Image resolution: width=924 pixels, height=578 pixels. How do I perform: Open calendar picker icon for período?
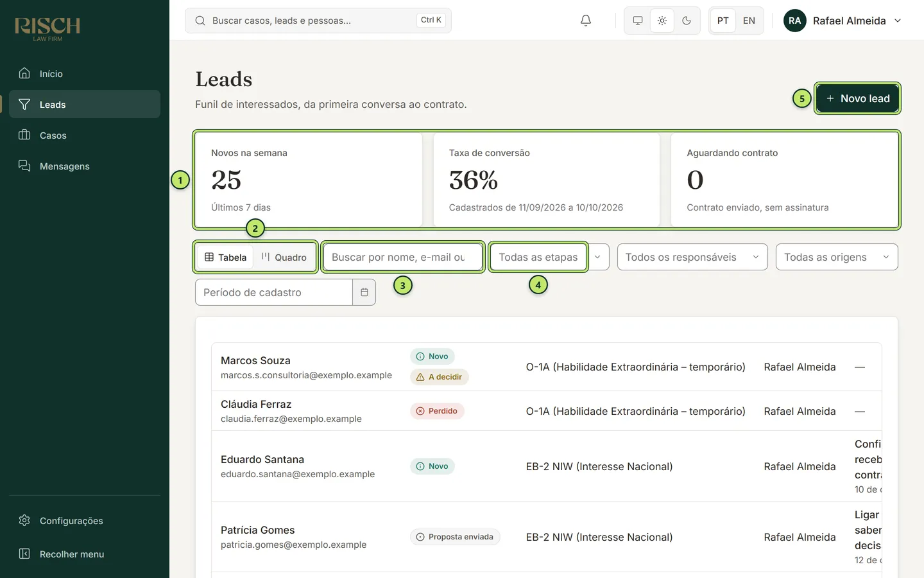[364, 292]
